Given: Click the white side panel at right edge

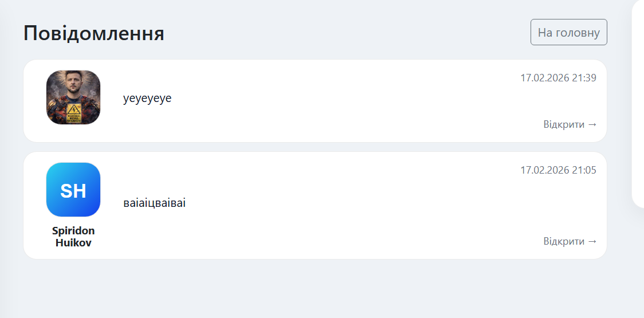Looking at the screenshot, I should pos(638,103).
